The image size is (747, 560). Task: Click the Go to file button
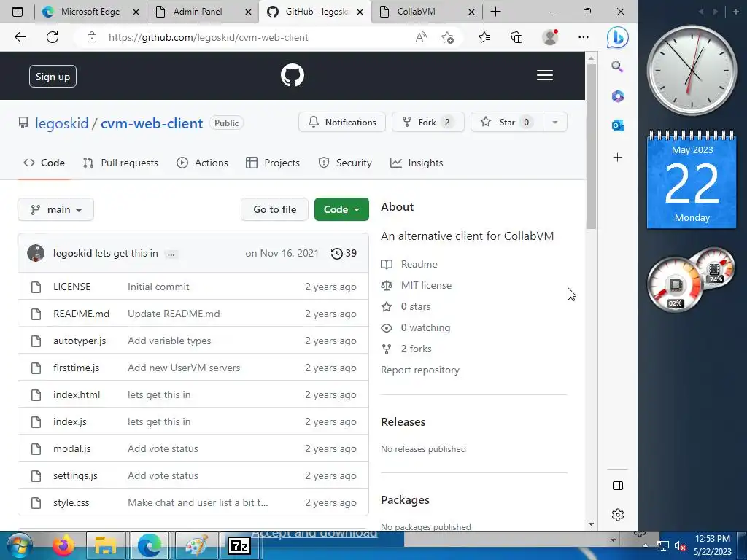tap(275, 209)
